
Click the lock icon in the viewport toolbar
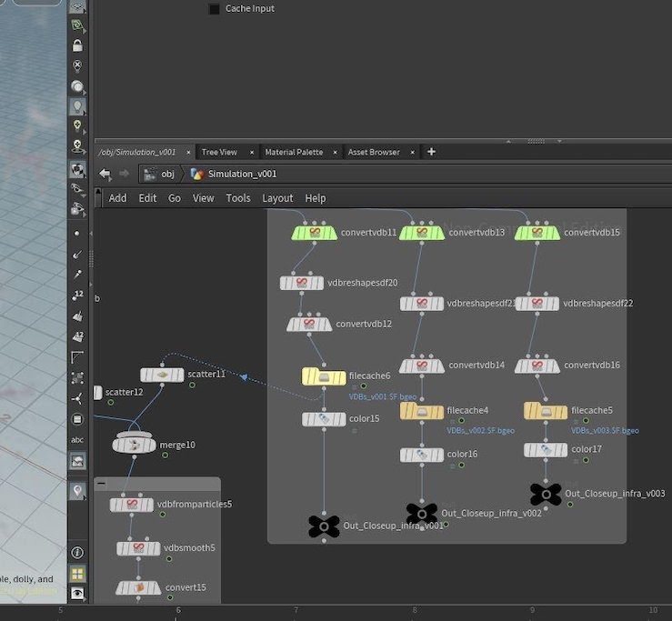tap(78, 45)
